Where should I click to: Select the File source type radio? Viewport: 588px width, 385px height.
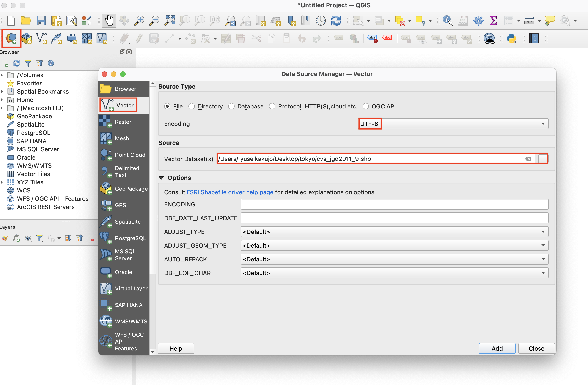[167, 106]
